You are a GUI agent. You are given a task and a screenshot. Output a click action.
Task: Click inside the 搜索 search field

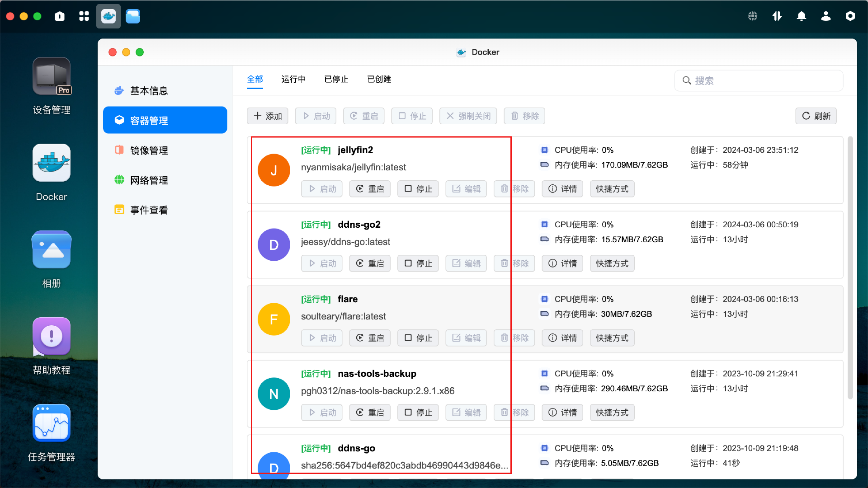[759, 80]
